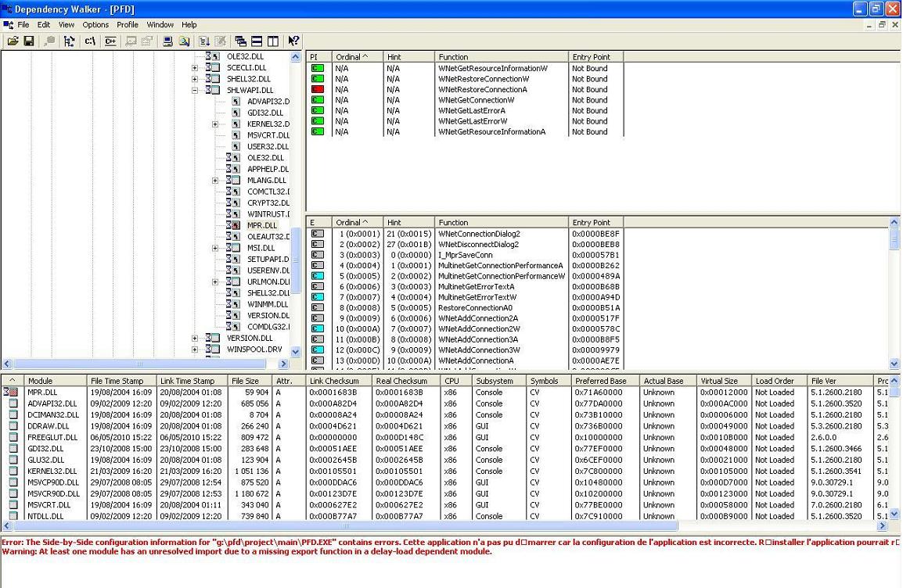Open the File menu
The image size is (903, 588).
[23, 25]
